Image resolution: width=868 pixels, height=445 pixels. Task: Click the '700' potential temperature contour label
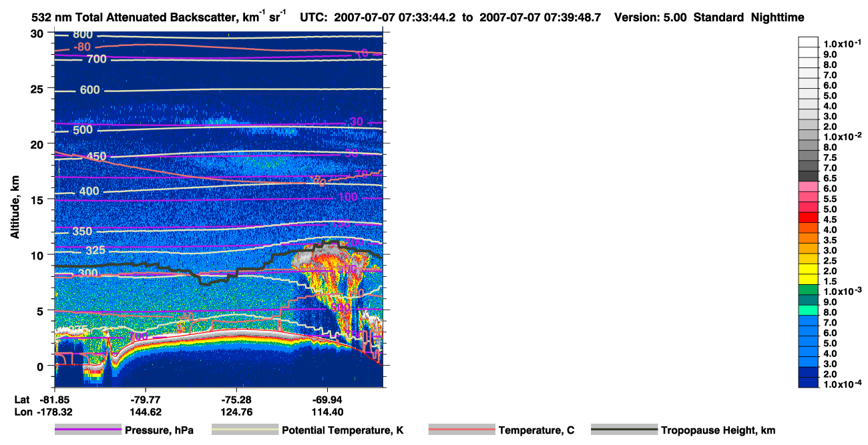pyautogui.click(x=97, y=59)
